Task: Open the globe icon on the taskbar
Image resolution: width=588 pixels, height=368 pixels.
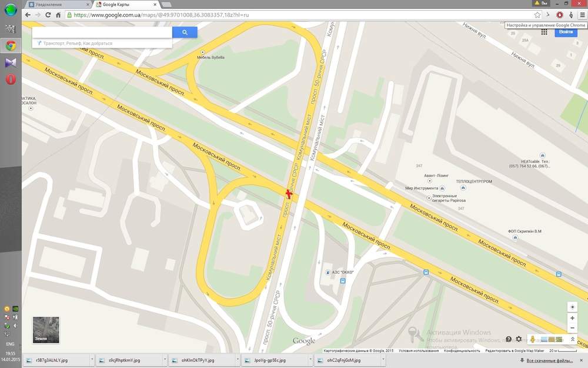Action: click(x=11, y=10)
